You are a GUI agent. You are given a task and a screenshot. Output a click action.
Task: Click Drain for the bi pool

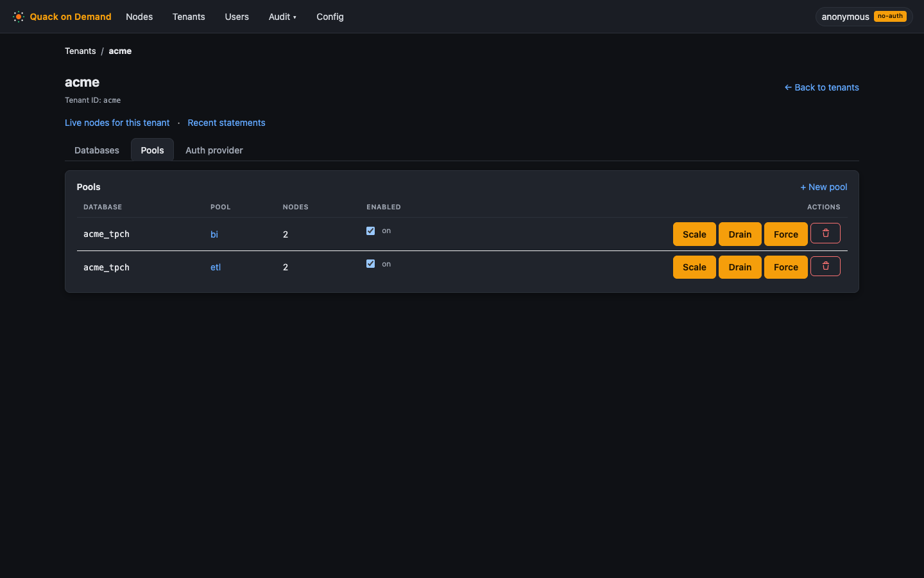pos(740,234)
